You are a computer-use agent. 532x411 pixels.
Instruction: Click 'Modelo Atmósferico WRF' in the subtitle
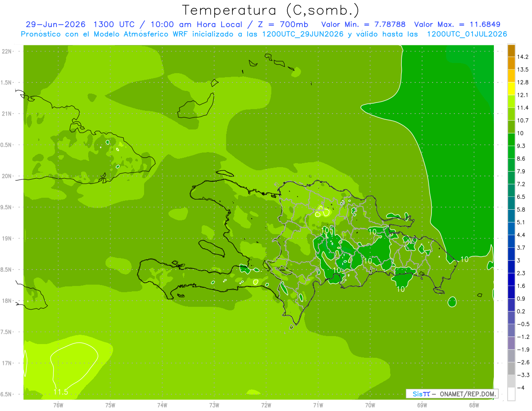pos(135,34)
